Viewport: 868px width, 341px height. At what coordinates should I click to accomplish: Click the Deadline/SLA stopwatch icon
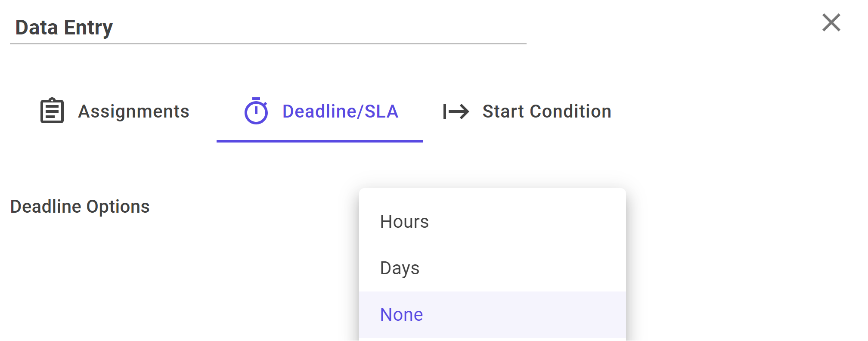256,111
